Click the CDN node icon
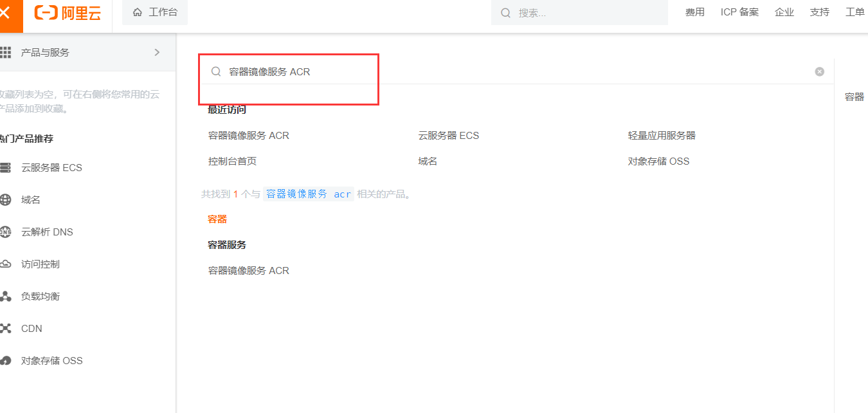 [x=5, y=329]
